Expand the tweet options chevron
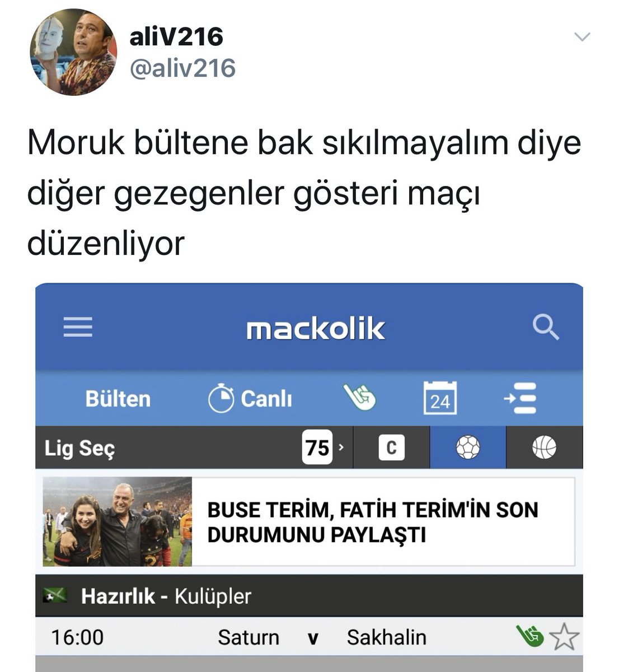The image size is (619, 672). (x=583, y=38)
